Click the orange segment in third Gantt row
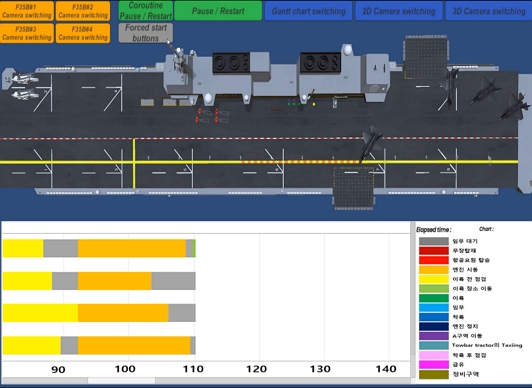The width and height of the screenshot is (532, 388). (123, 313)
